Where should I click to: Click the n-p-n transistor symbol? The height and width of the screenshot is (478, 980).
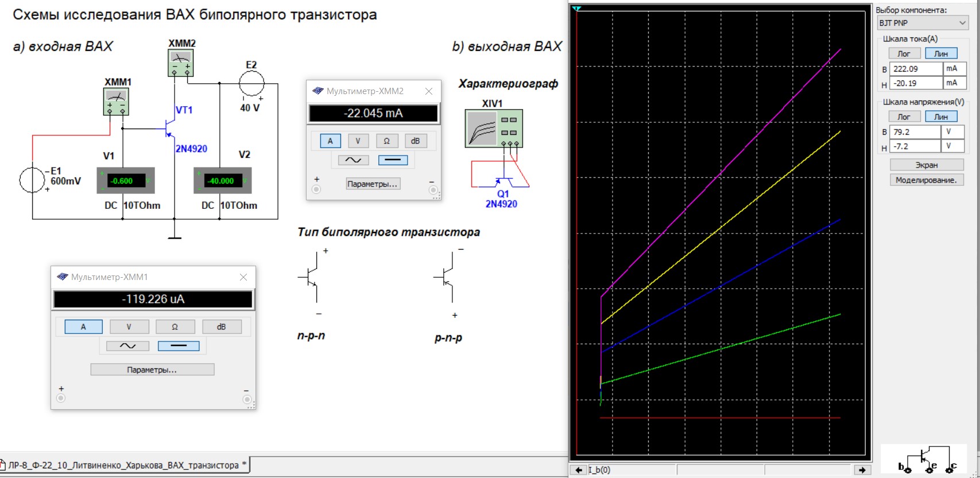[x=311, y=277]
